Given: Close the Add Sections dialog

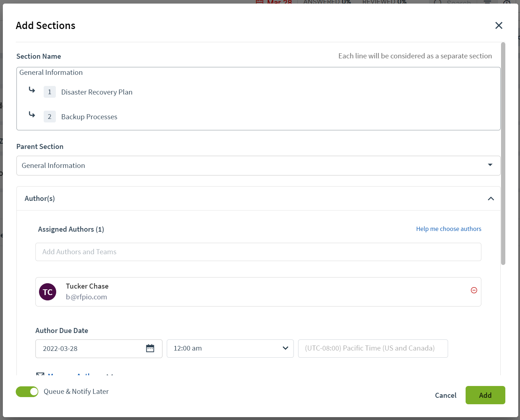Looking at the screenshot, I should click(x=499, y=25).
